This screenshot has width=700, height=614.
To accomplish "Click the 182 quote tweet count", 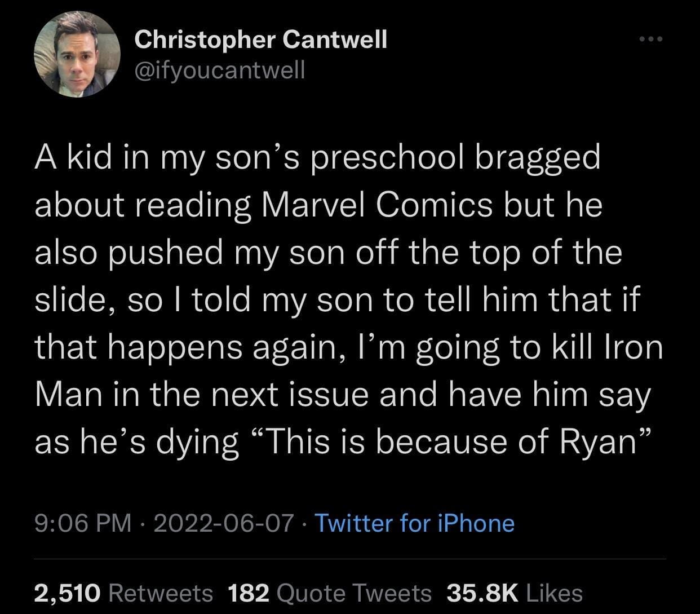I will [x=249, y=593].
